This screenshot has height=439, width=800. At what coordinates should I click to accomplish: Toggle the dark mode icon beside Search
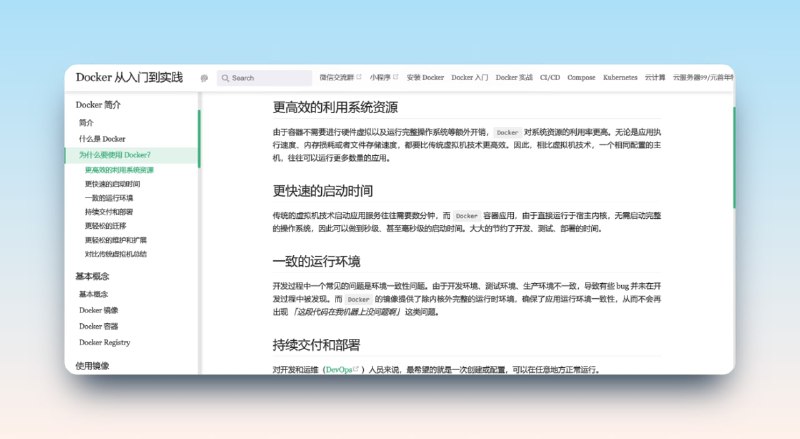204,78
